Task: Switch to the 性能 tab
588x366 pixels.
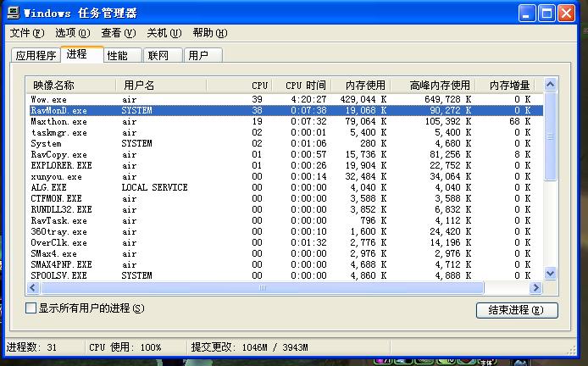Action: click(x=123, y=56)
